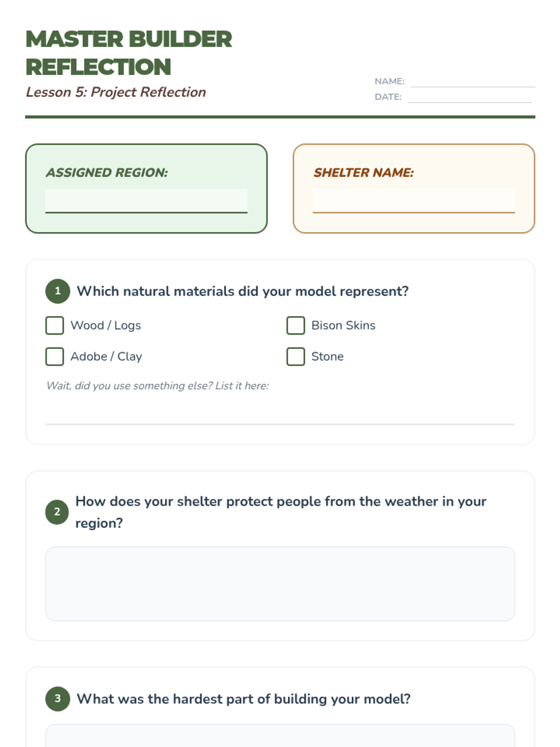Select the Stone checkbox
Image resolution: width=560 pixels, height=747 pixels.
coord(295,357)
